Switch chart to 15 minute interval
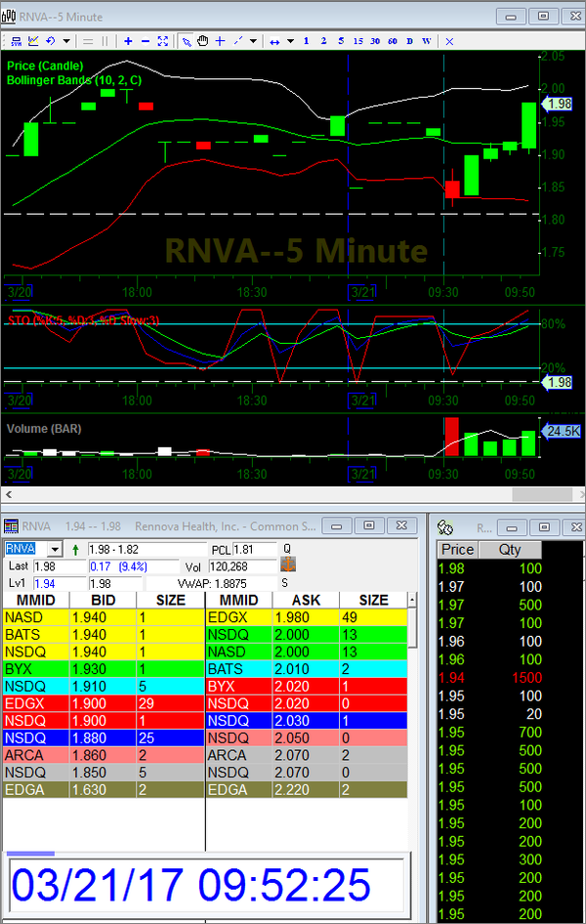 click(358, 41)
